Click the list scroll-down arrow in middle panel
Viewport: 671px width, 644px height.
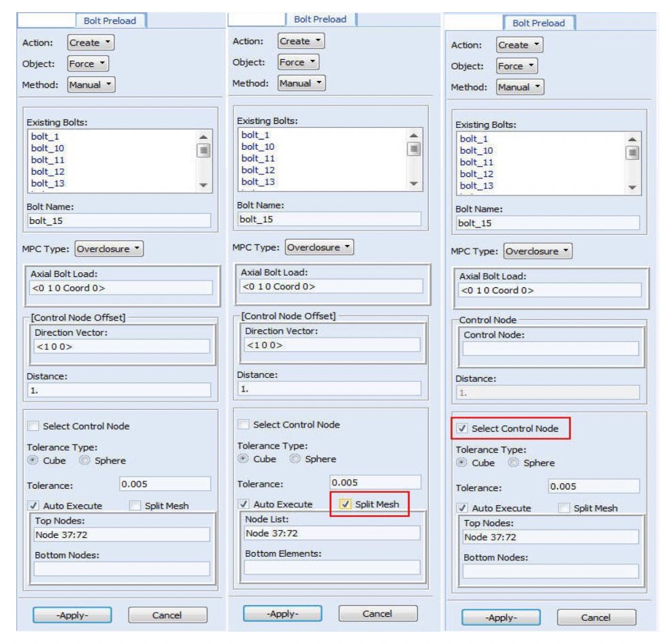413,183
